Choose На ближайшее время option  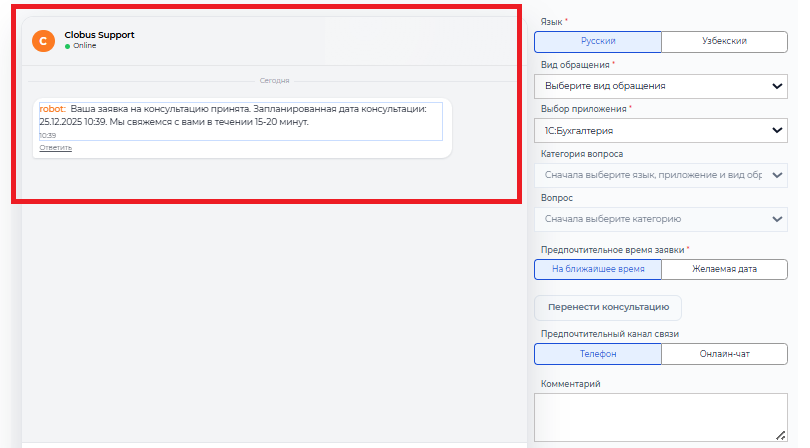597,269
